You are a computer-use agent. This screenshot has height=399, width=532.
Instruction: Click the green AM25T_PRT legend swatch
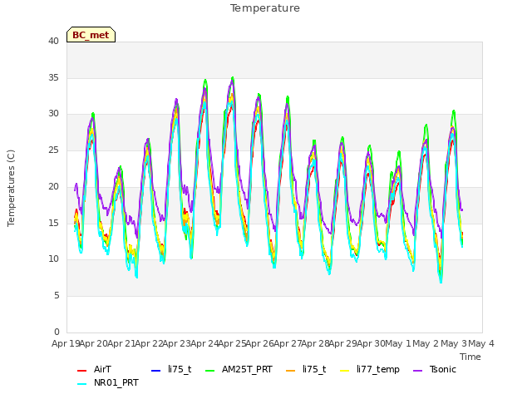click(210, 371)
